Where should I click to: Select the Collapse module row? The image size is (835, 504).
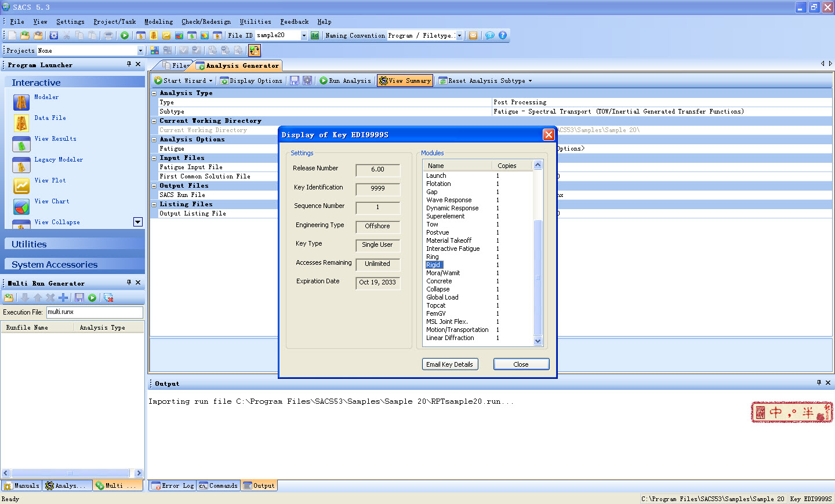478,289
